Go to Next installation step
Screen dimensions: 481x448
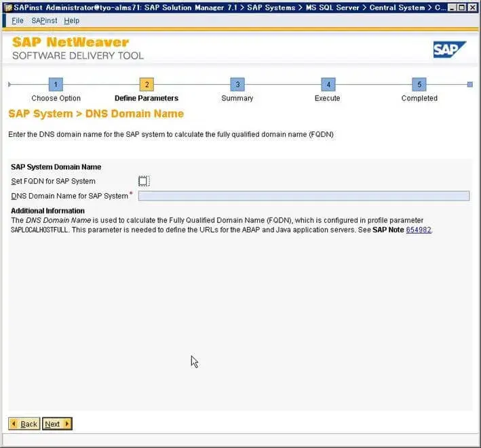(57, 424)
